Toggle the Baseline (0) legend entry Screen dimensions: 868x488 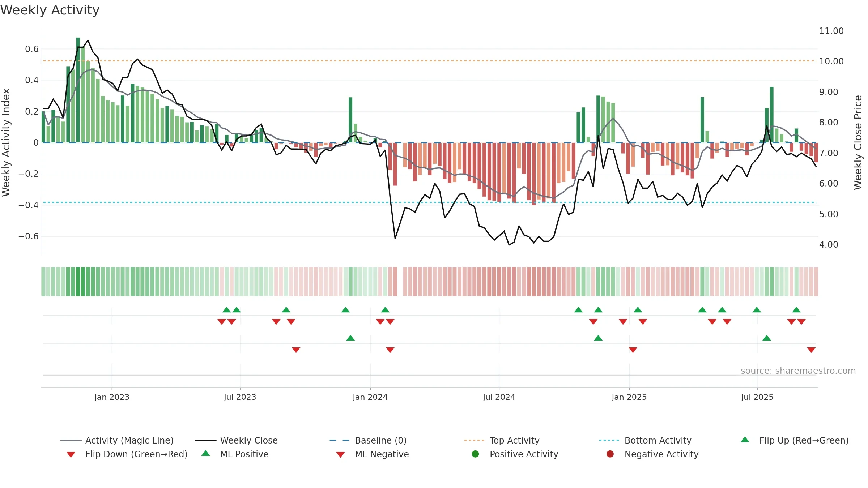(x=368, y=440)
